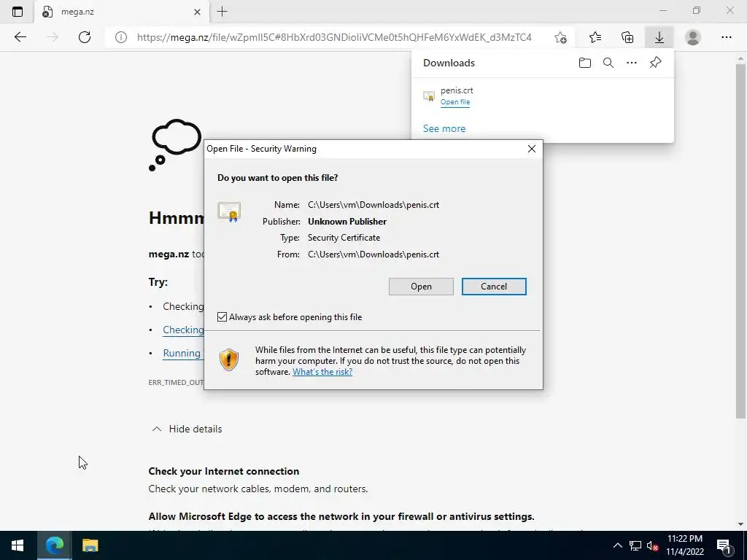747x560 pixels.
Task: Open File Explorer from taskbar
Action: [90, 545]
